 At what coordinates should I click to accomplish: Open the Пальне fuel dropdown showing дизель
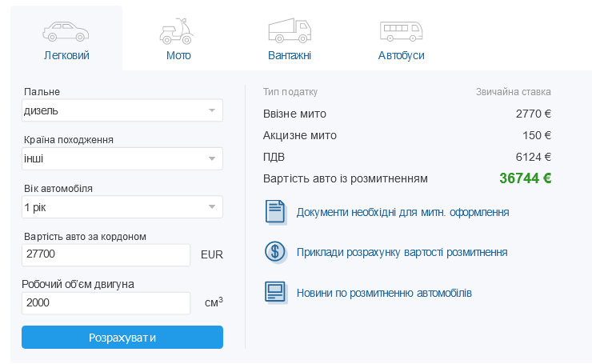pyautogui.click(x=122, y=110)
